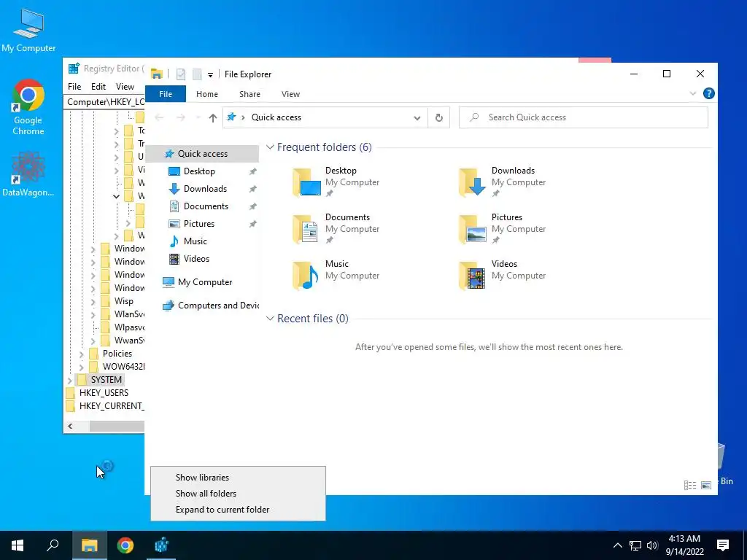Switch to the Share ribbon tab
Viewport: 747px width, 560px height.
coord(249,94)
